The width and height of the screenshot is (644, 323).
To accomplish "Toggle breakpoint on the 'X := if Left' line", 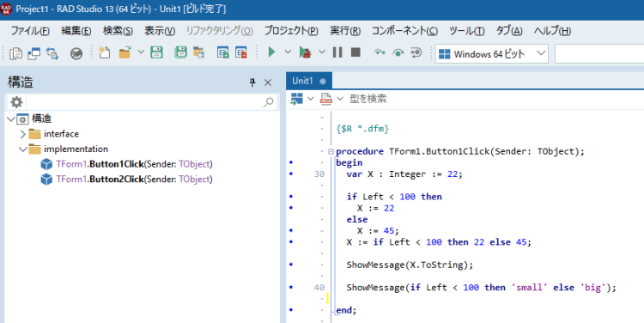I will pyautogui.click(x=291, y=242).
